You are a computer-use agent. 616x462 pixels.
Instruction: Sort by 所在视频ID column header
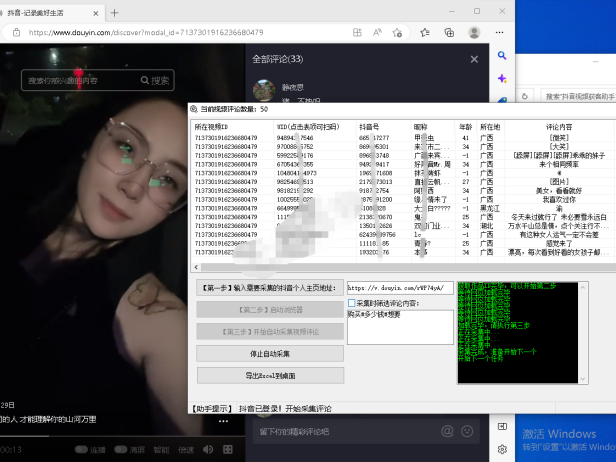coord(233,127)
